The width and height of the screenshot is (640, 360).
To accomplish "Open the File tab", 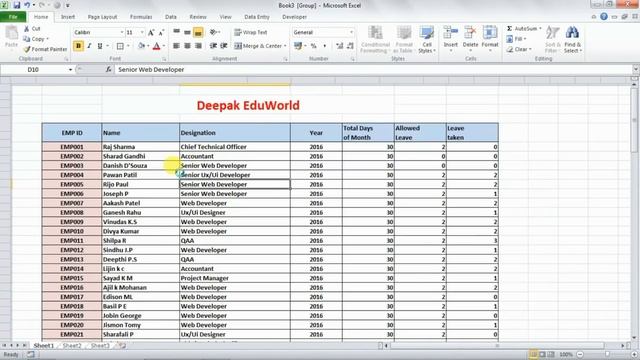I will click(13, 17).
